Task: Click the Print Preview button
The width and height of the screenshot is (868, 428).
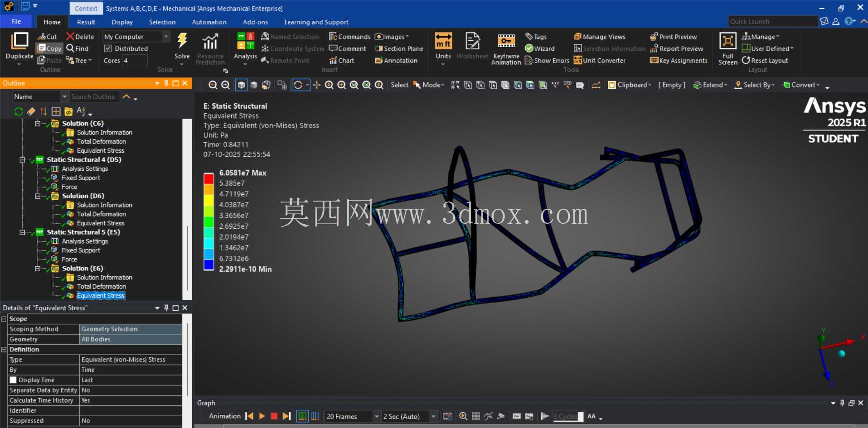Action: [x=674, y=37]
